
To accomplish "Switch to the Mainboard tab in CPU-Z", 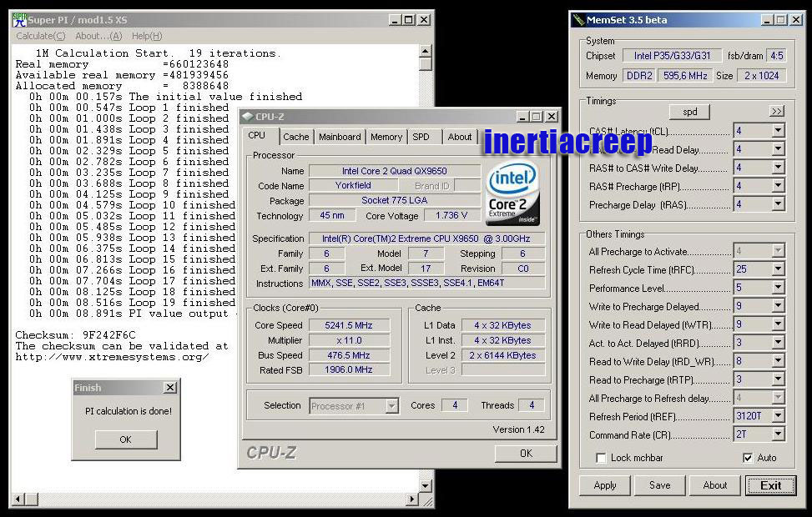I will point(340,137).
